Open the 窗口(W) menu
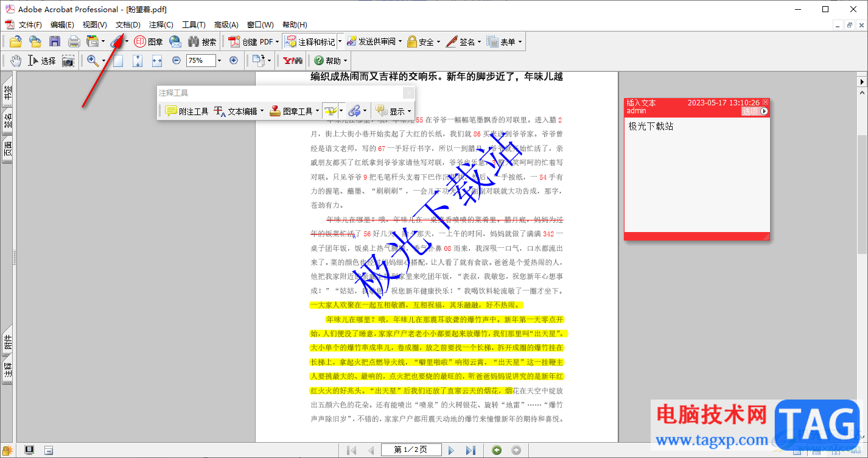 point(261,25)
